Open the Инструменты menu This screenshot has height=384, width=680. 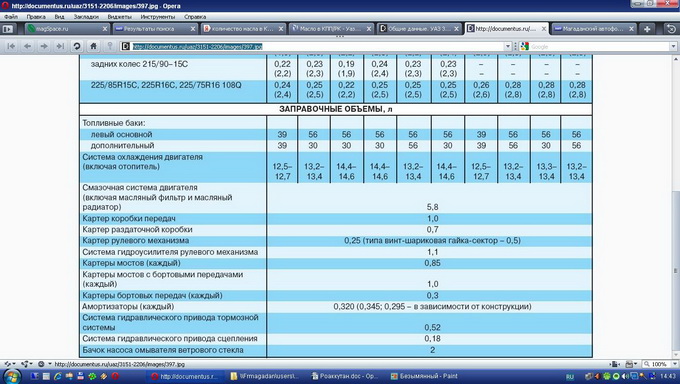click(x=158, y=16)
